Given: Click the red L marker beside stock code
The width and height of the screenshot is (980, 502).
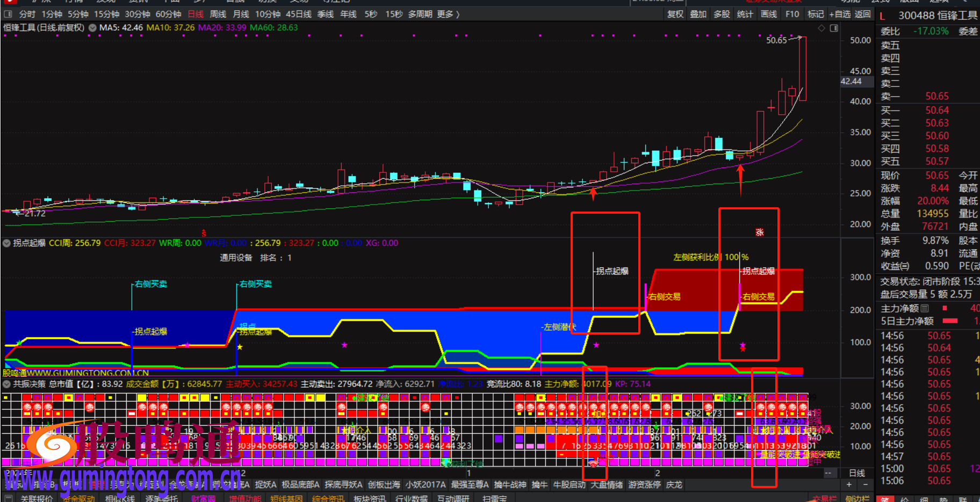Looking at the screenshot, I should 882,16.
